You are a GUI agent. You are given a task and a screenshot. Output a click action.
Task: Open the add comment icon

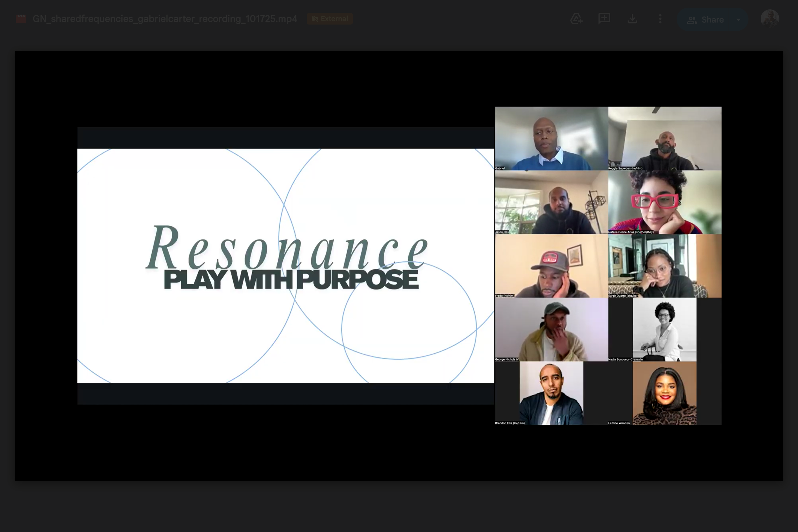[604, 19]
